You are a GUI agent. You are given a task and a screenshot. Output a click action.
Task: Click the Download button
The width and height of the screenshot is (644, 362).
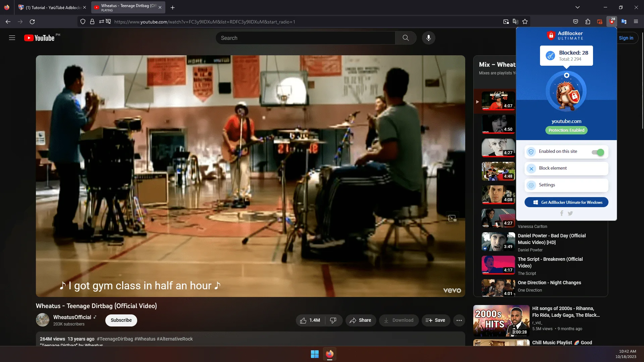(x=398, y=320)
